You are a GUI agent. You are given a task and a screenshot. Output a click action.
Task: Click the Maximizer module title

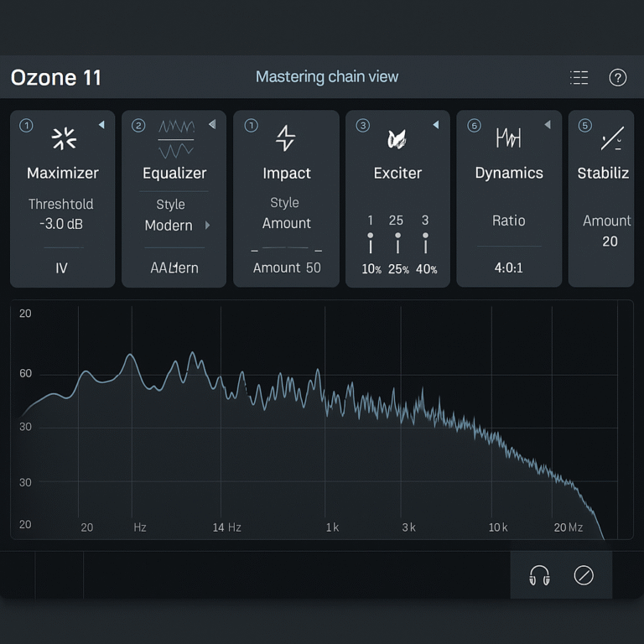[63, 173]
